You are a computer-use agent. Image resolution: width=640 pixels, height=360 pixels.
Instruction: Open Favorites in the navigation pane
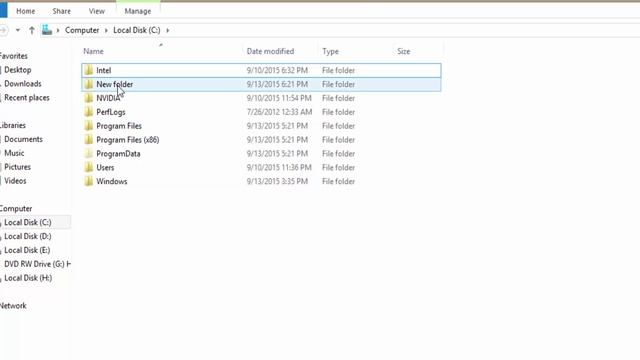tap(13, 56)
